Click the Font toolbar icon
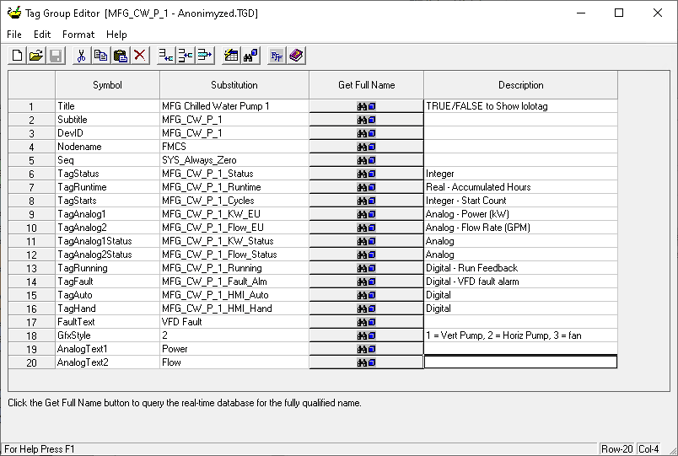The height and width of the screenshot is (456, 678). (276, 56)
